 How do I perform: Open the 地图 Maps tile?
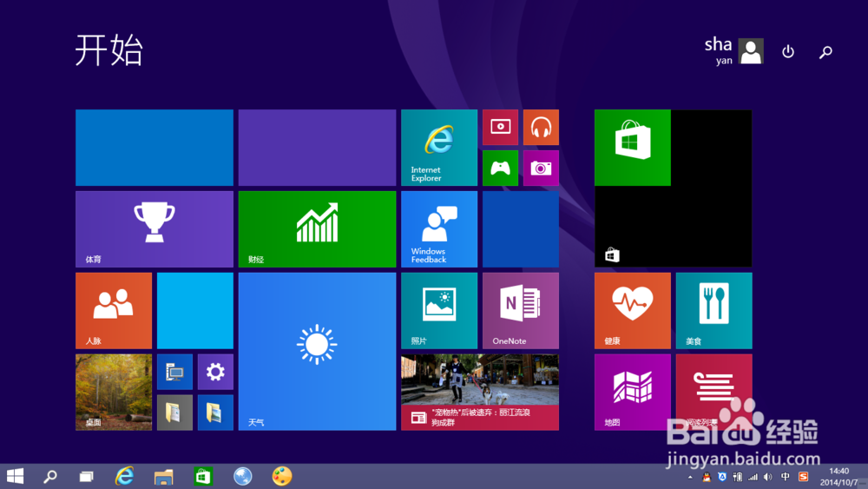[632, 392]
